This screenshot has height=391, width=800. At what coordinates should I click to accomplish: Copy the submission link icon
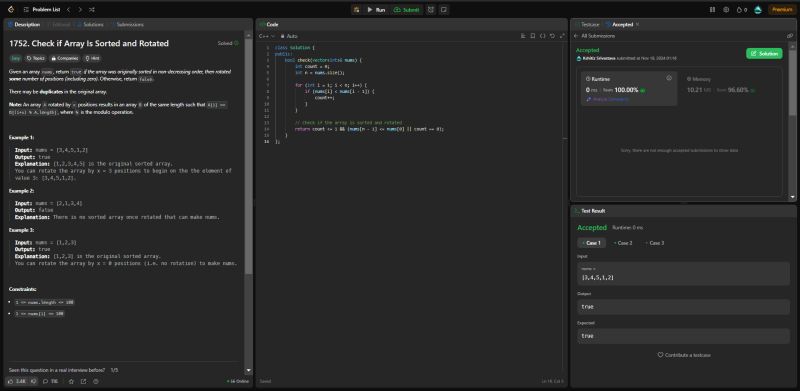(790, 36)
